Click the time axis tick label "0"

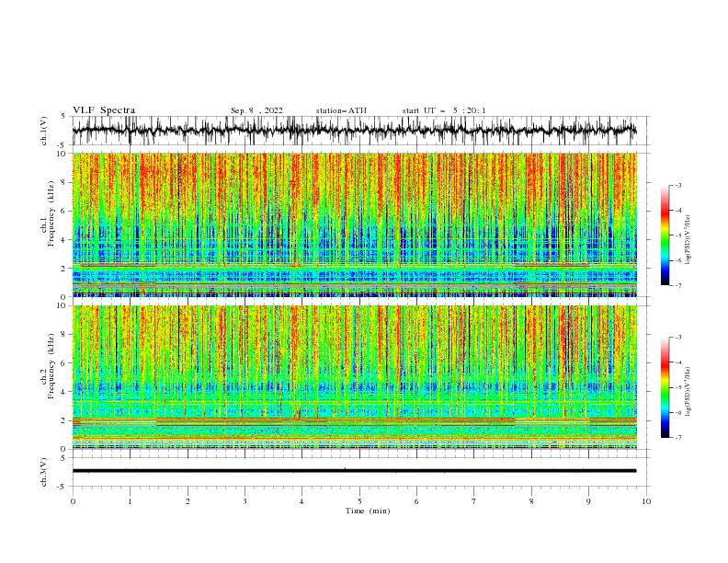(x=73, y=501)
